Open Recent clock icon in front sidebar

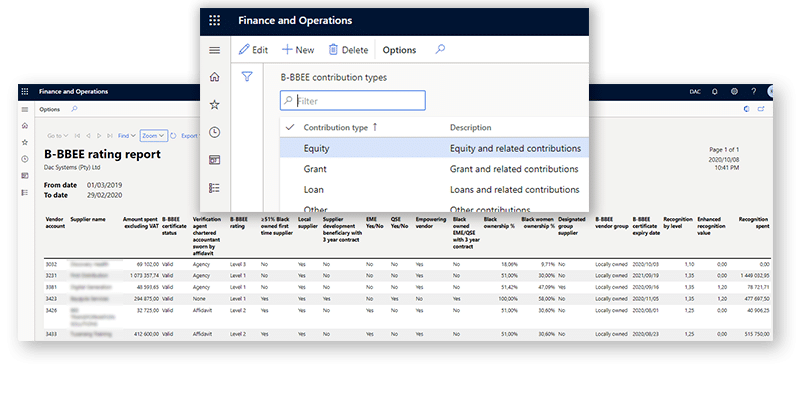coord(214,132)
